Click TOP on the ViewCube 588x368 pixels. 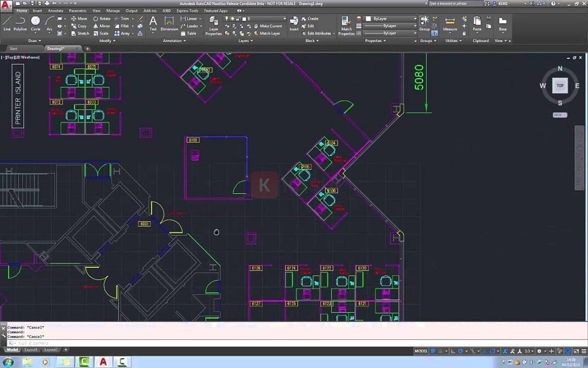(559, 86)
